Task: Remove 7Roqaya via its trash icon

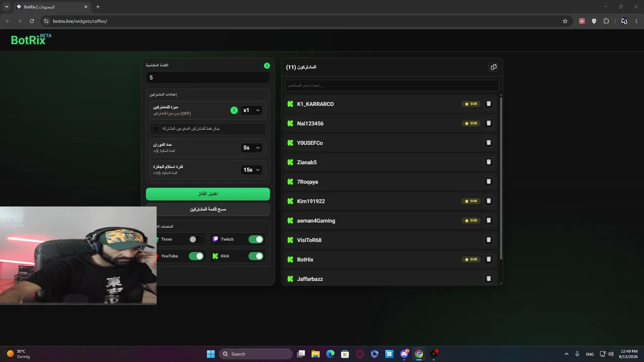Action: coord(488,182)
